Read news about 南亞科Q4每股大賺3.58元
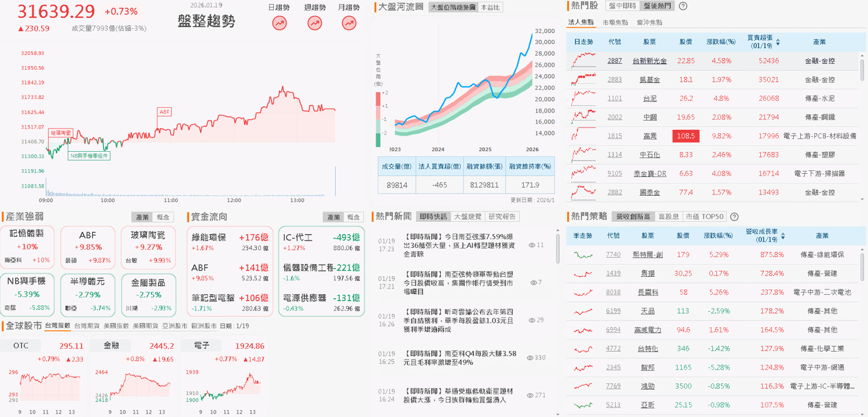The width and height of the screenshot is (868, 417). coord(459,357)
